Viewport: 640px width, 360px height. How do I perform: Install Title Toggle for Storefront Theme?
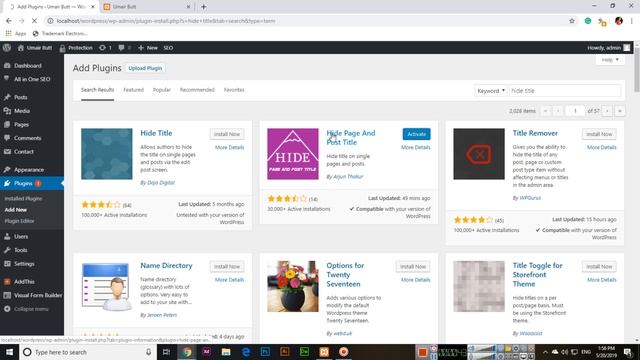pos(599,267)
